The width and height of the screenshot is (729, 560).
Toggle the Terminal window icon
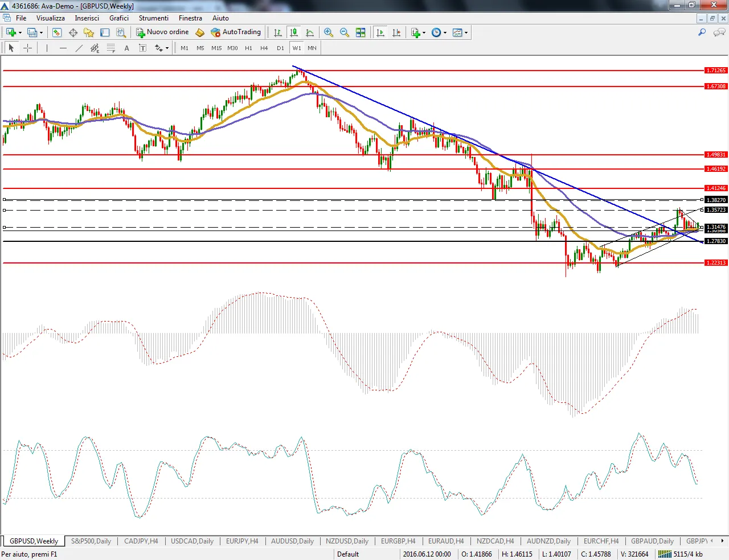(105, 32)
